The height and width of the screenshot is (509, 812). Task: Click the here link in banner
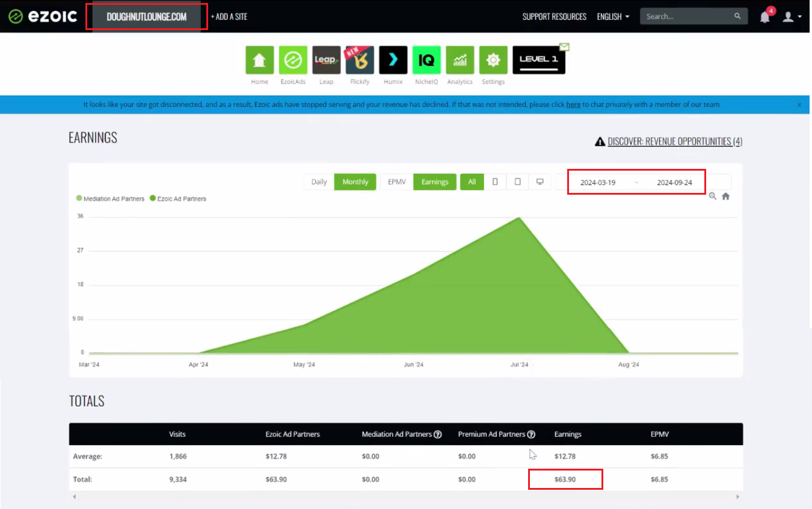[x=573, y=105]
